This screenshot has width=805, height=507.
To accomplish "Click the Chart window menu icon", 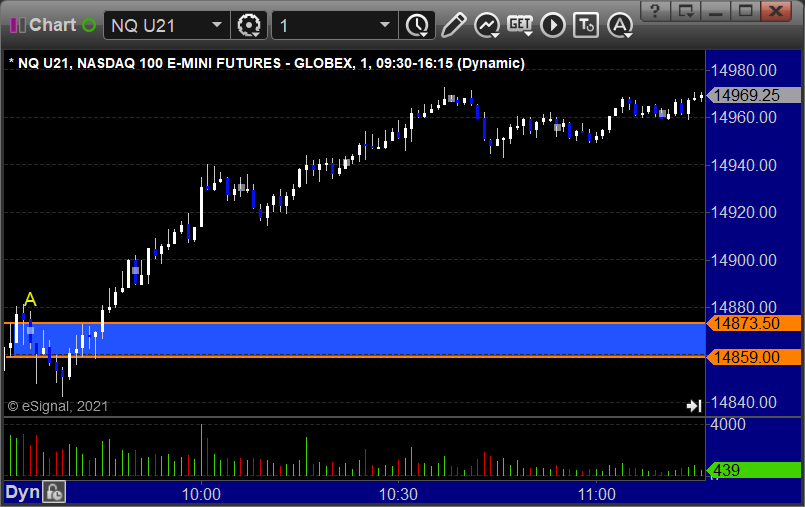I will [x=17, y=25].
